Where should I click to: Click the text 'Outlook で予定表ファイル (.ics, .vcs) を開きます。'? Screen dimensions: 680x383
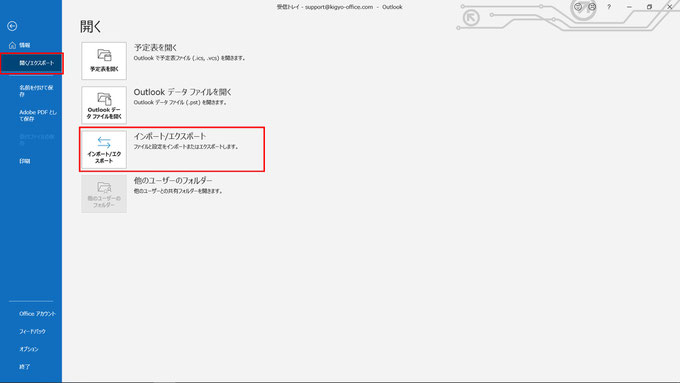point(190,58)
